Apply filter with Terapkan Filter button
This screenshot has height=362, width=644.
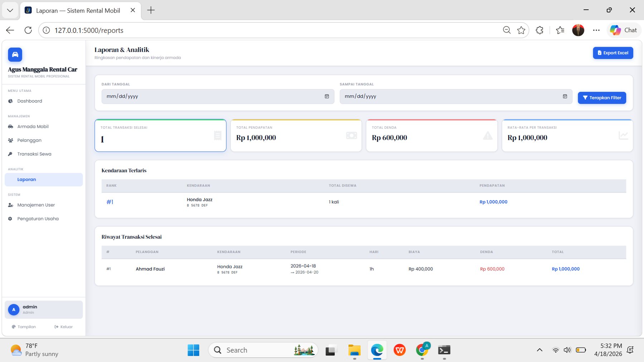pyautogui.click(x=601, y=98)
